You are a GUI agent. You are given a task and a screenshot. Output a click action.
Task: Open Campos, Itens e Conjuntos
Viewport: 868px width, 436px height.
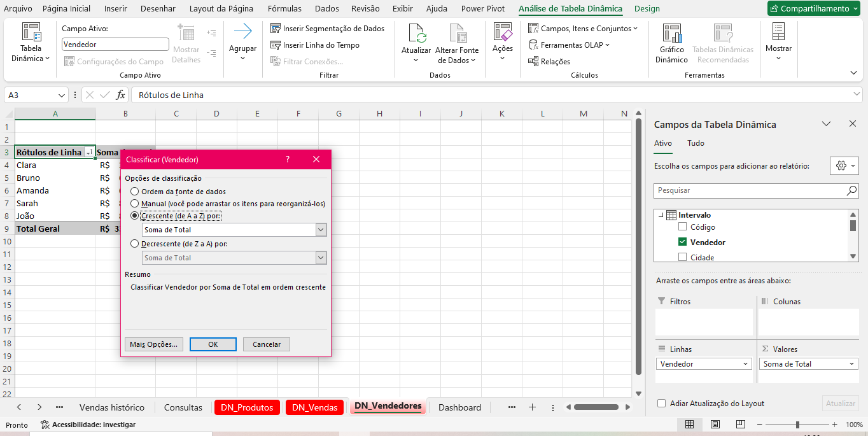pyautogui.click(x=583, y=29)
